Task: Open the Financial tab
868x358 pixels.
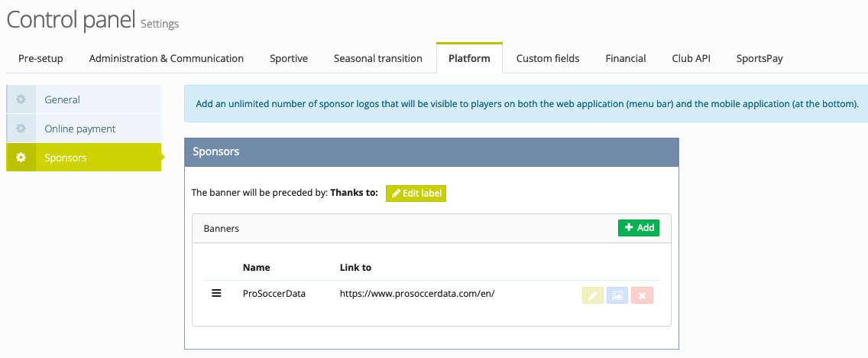Action: pyautogui.click(x=626, y=58)
